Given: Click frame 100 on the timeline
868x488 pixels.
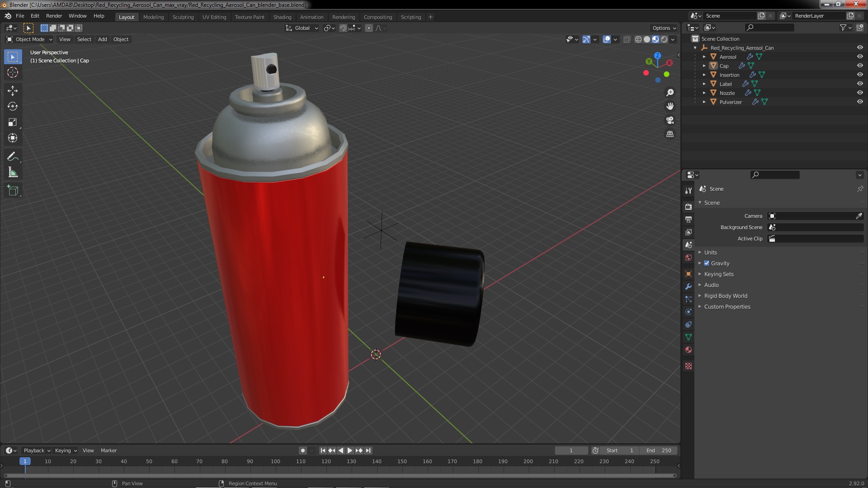Looking at the screenshot, I should click(x=275, y=461).
